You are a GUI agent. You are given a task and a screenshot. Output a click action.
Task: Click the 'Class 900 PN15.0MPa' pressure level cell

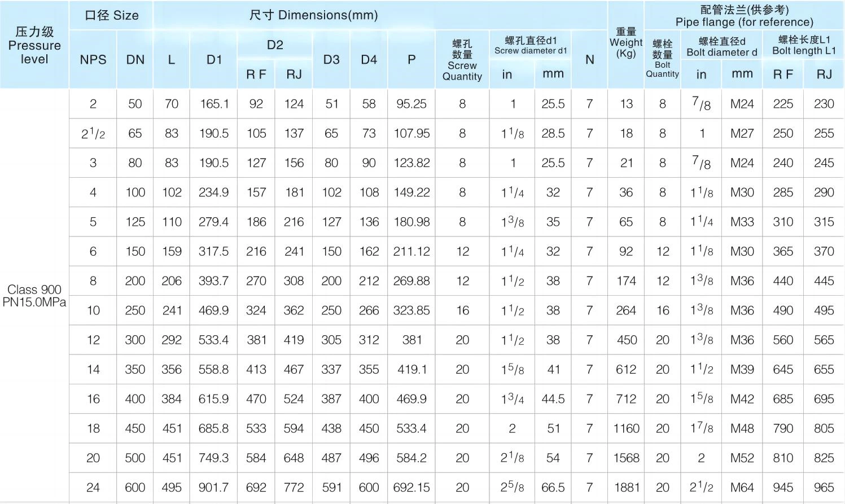tap(34, 295)
